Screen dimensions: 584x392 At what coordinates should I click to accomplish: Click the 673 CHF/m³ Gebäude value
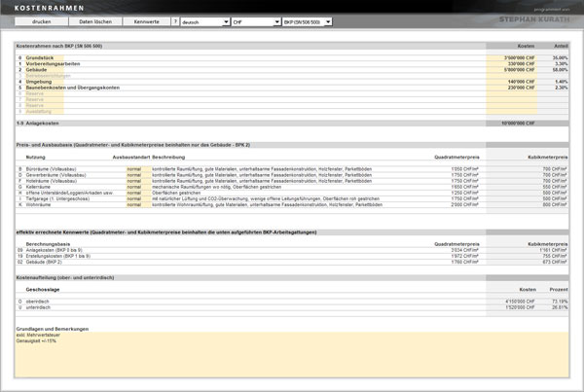click(555, 262)
